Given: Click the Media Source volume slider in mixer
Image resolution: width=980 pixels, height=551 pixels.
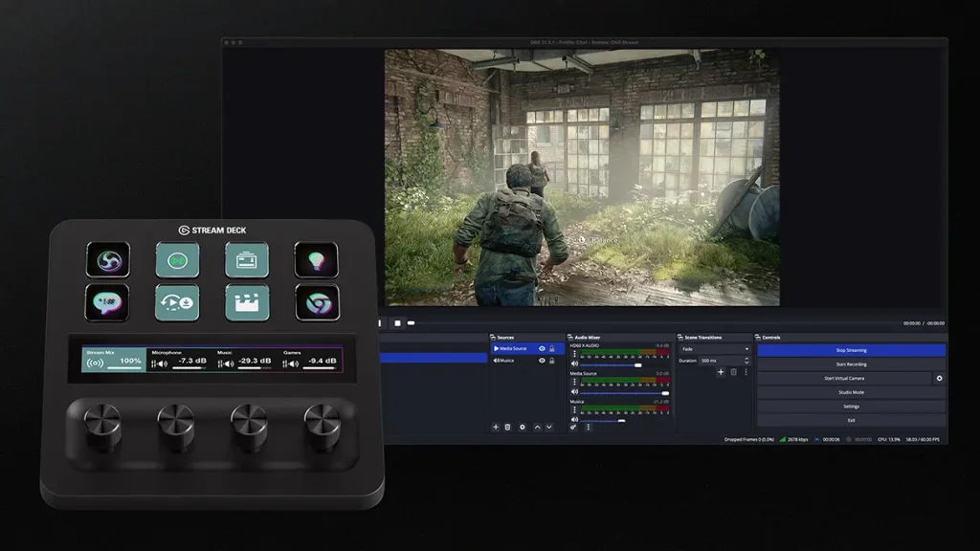Looking at the screenshot, I should click(x=625, y=393).
